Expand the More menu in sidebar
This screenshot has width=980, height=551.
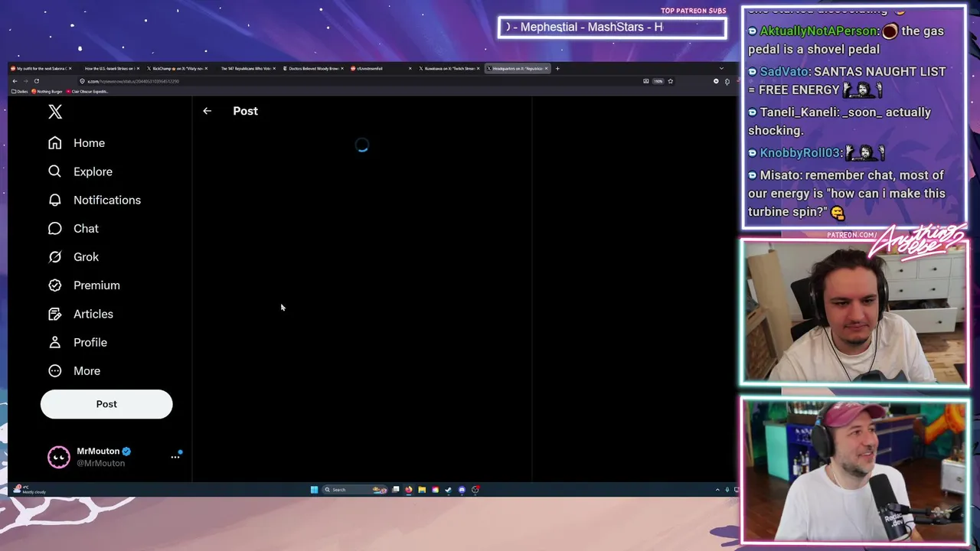[74, 371]
